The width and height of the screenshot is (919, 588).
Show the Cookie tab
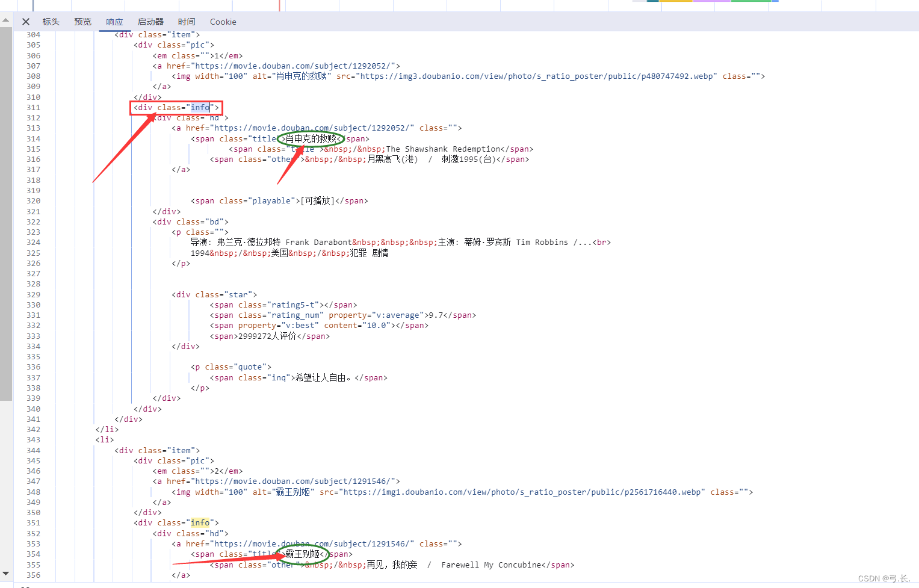click(x=223, y=22)
